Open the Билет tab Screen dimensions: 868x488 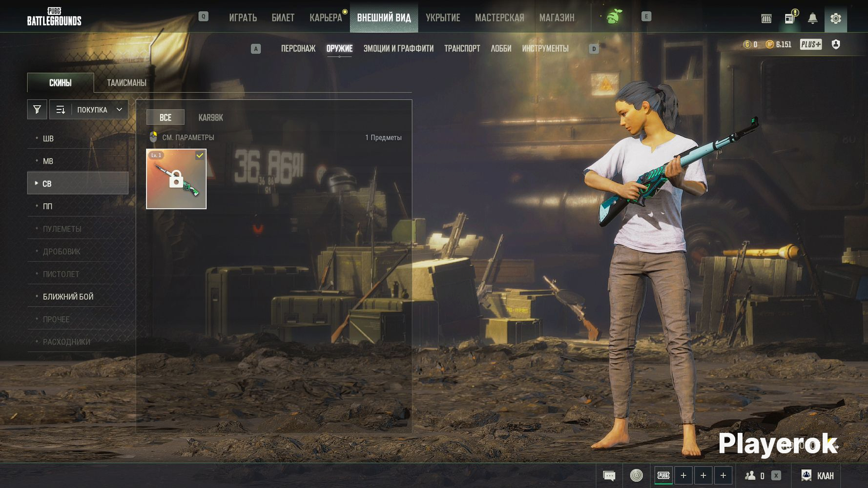(283, 18)
